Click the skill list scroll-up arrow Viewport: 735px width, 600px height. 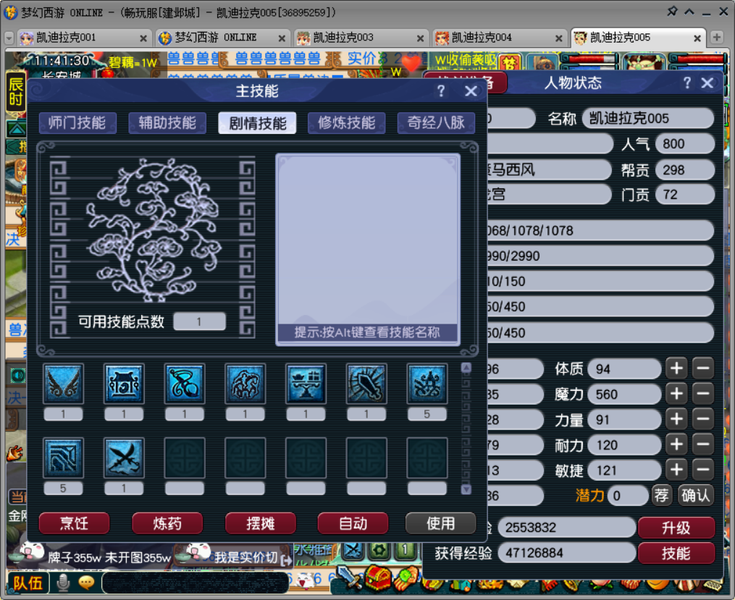pos(466,368)
